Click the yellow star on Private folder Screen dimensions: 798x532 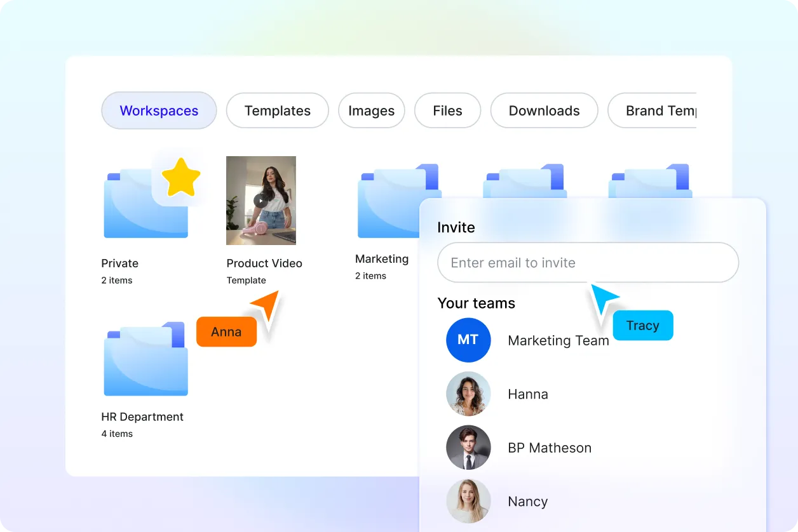[x=181, y=177]
